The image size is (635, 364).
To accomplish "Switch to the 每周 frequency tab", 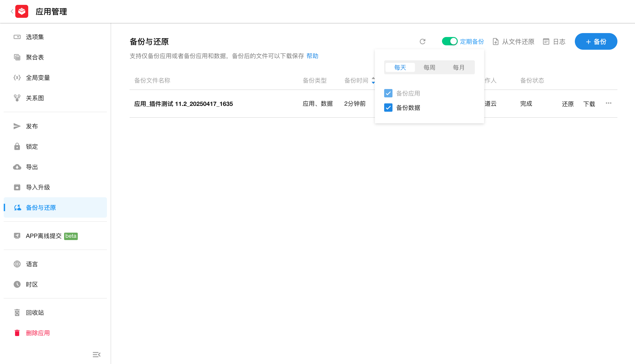I will coord(429,68).
